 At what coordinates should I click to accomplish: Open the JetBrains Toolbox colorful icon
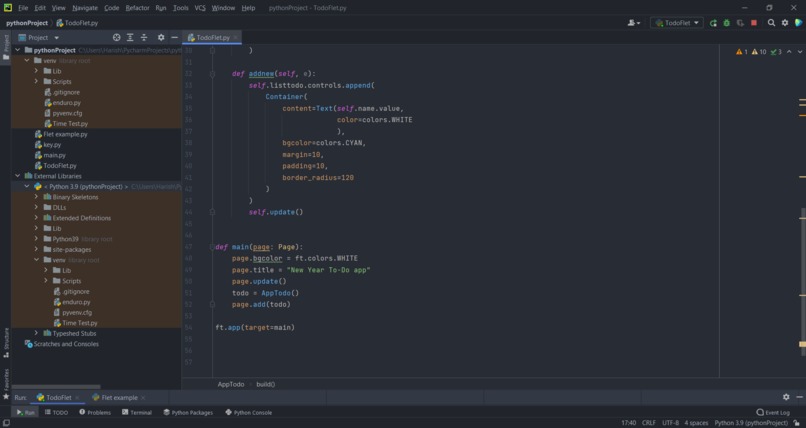pyautogui.click(x=798, y=23)
